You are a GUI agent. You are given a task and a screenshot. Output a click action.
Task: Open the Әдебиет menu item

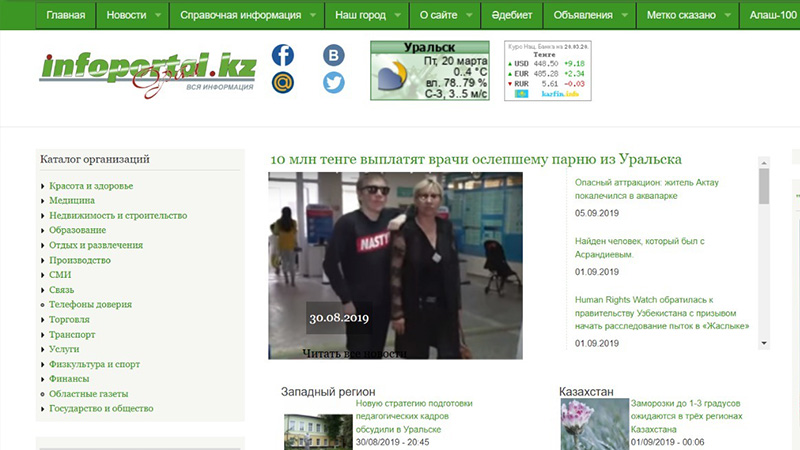coord(512,15)
